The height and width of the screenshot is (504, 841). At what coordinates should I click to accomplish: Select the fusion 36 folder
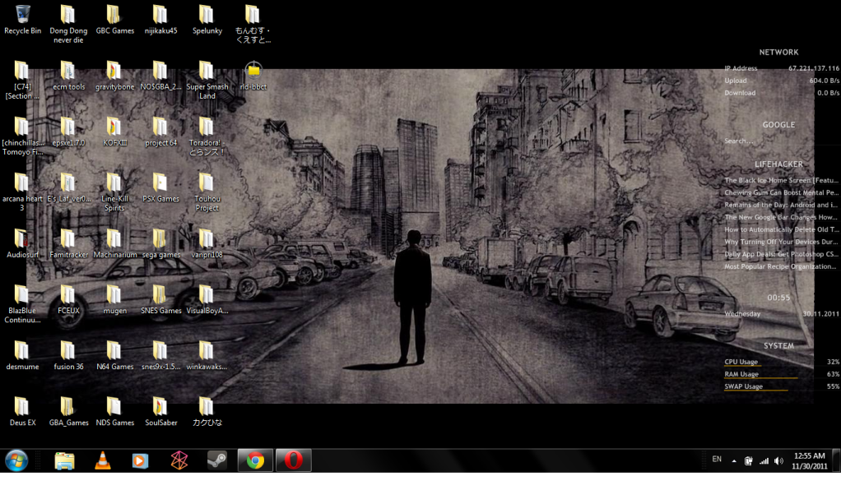click(68, 355)
